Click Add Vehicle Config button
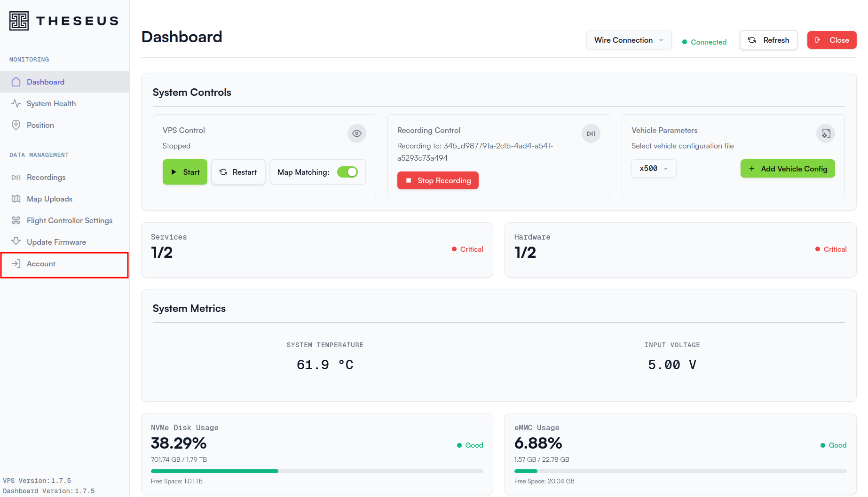The height and width of the screenshot is (497, 868). click(787, 169)
